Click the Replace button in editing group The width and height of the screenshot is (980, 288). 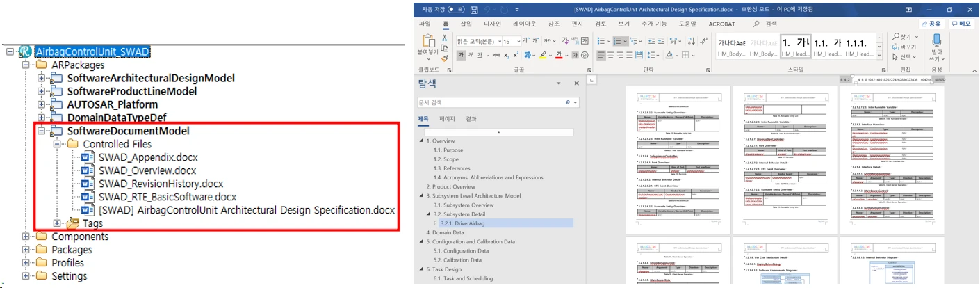coord(904,47)
